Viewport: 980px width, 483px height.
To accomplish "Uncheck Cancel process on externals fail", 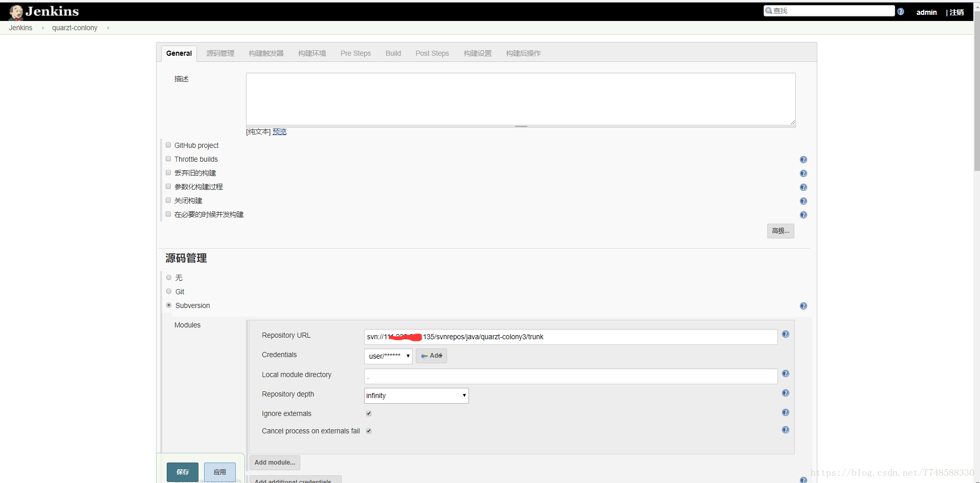I will click(369, 431).
